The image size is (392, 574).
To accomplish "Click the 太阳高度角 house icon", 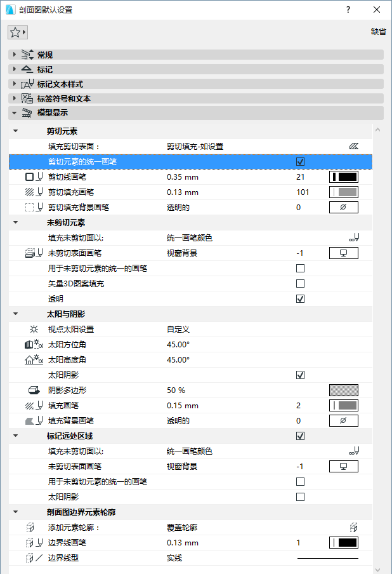I will pos(34,360).
